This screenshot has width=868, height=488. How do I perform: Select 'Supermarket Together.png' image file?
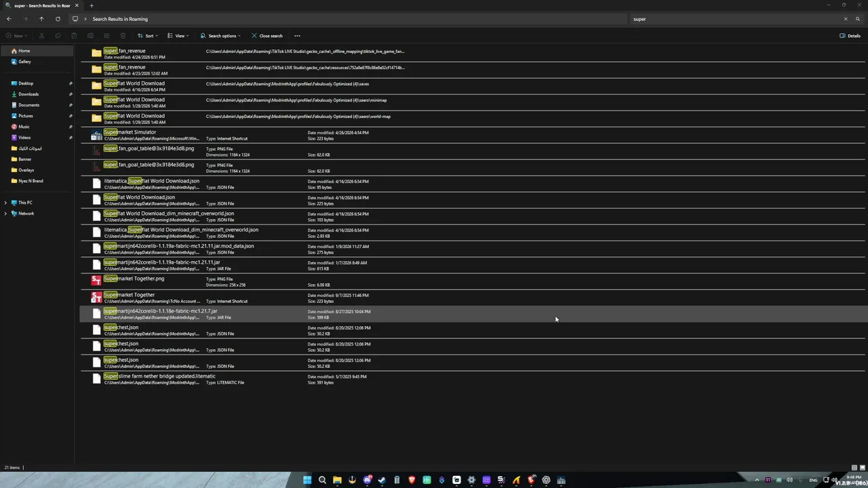473,281
